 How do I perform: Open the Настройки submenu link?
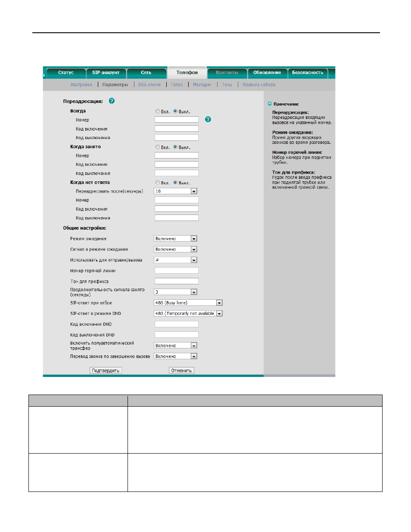click(x=81, y=85)
